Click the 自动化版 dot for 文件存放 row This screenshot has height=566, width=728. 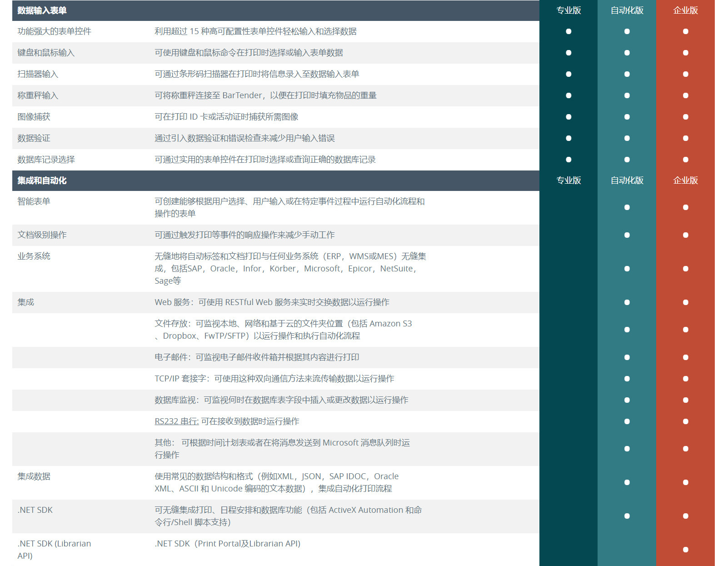pos(627,330)
